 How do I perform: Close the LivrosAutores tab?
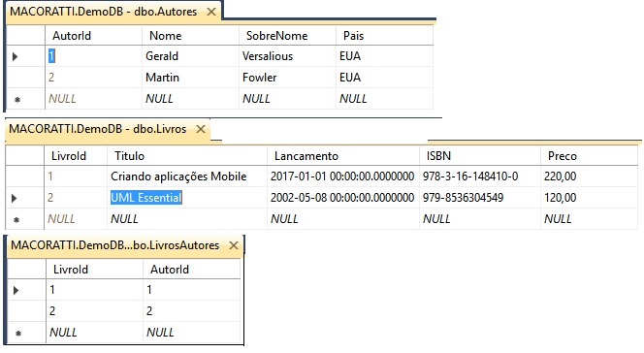click(234, 245)
